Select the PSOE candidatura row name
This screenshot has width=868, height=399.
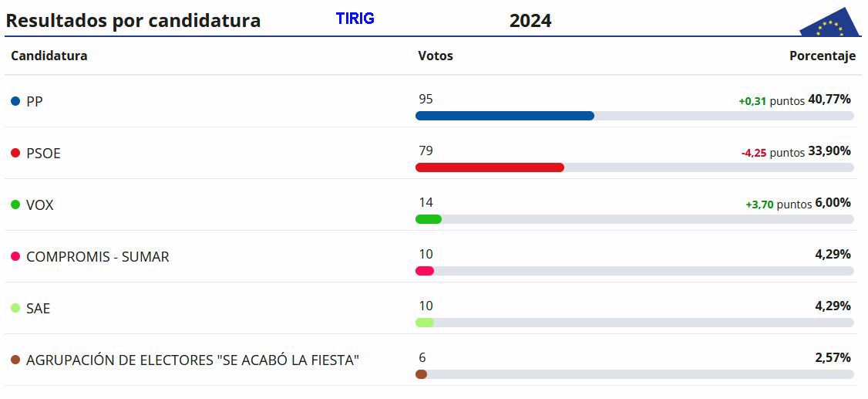[x=43, y=154]
